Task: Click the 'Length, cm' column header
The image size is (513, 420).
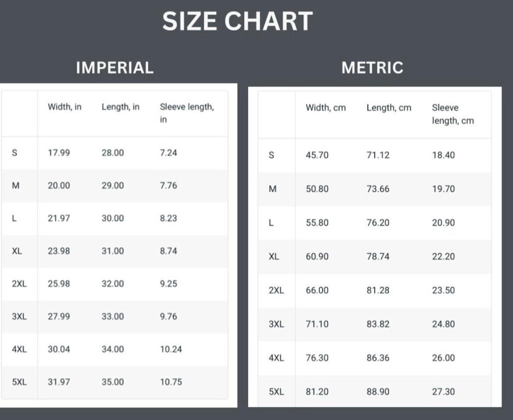Action: tap(389, 108)
